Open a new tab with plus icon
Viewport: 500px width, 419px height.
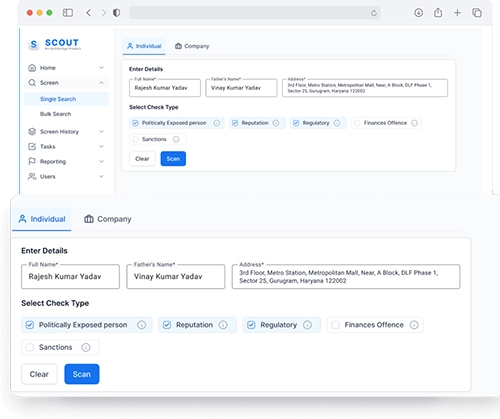(x=457, y=13)
